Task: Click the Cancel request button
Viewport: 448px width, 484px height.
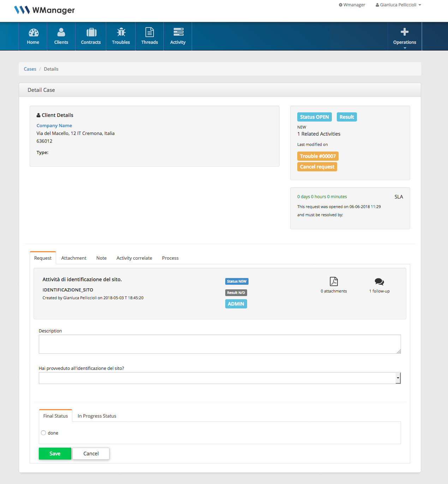Action: tap(317, 167)
